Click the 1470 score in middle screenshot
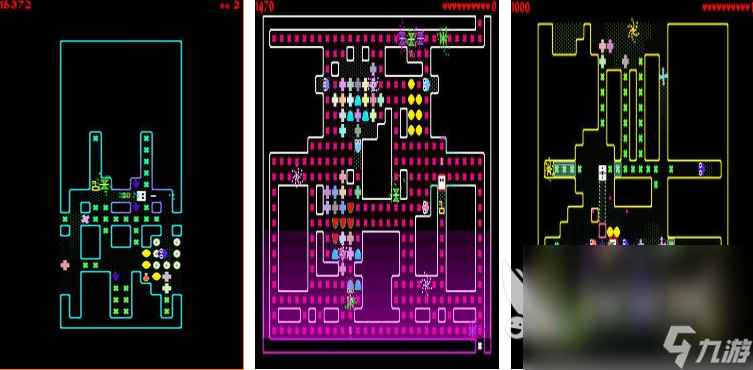The width and height of the screenshot is (753, 370). pyautogui.click(x=264, y=6)
